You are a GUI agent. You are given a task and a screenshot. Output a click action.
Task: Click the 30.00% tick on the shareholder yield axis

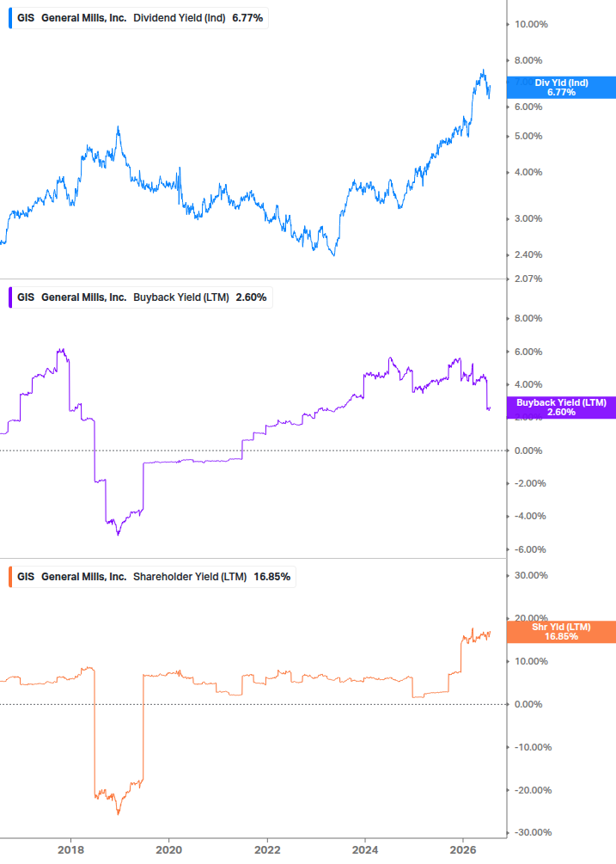(x=531, y=575)
